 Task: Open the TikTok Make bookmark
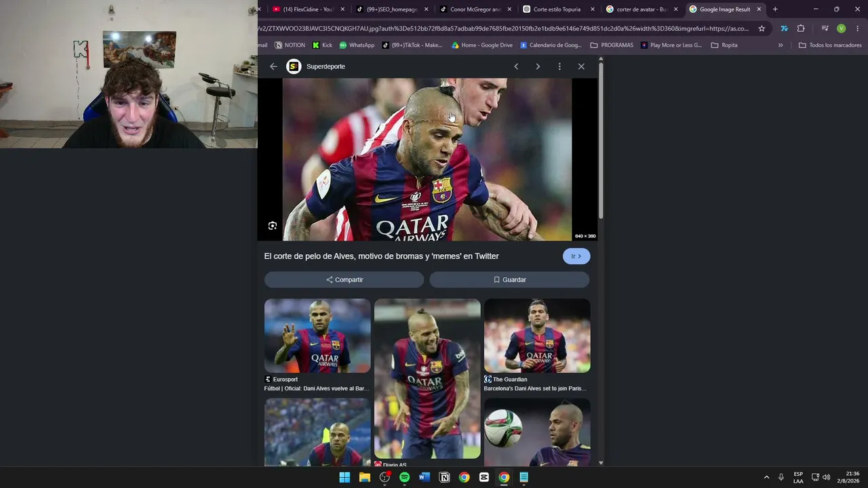click(412, 45)
